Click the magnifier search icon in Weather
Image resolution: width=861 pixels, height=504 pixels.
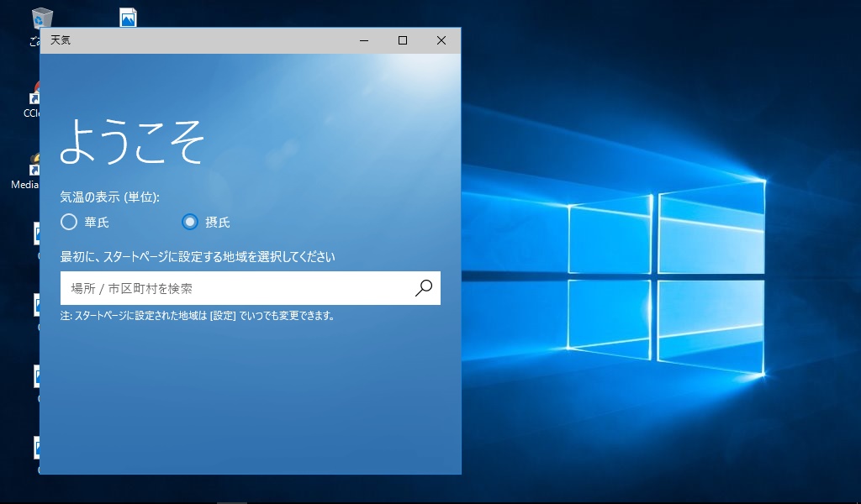point(424,288)
